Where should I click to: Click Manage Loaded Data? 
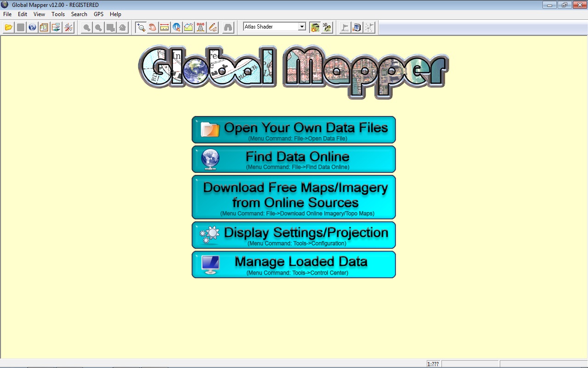click(x=294, y=264)
